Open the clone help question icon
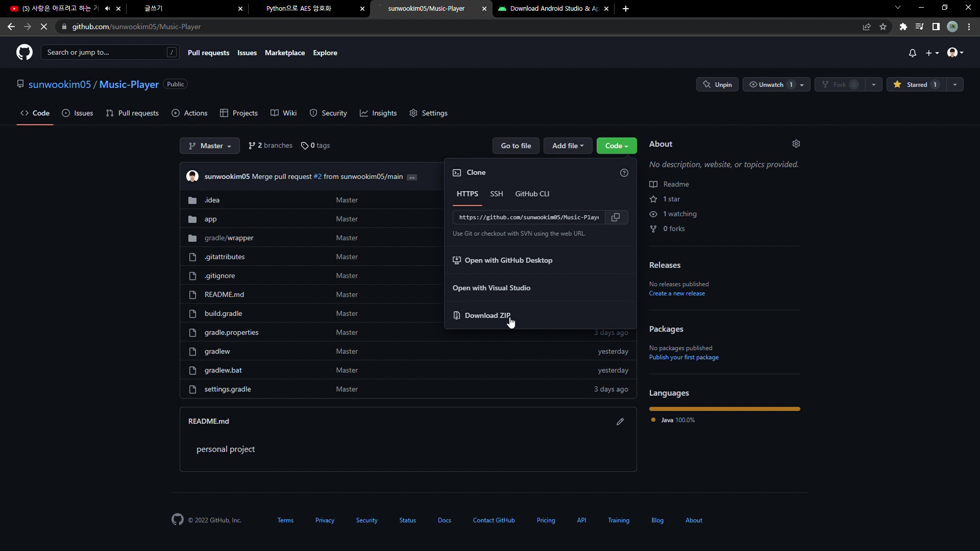 click(624, 173)
